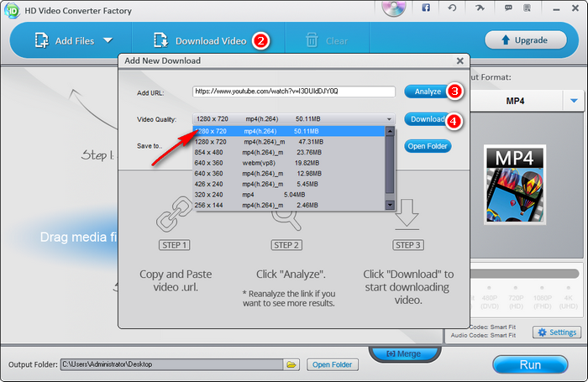Open the Video Quality combo box
Viewport: 588px width, 382px height.
(x=294, y=119)
